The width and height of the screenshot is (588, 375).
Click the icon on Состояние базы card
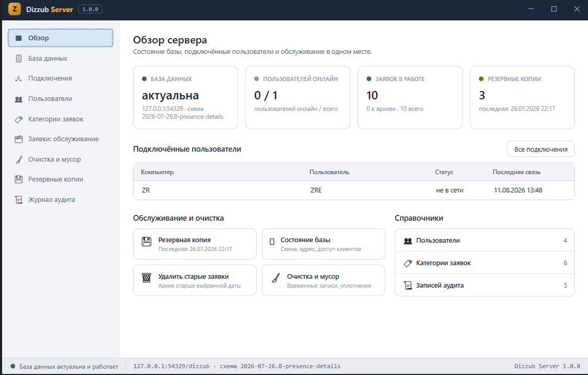[272, 242]
